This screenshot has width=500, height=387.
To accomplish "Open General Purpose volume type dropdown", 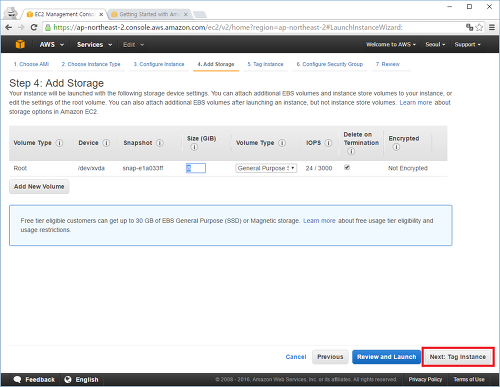I will click(266, 168).
